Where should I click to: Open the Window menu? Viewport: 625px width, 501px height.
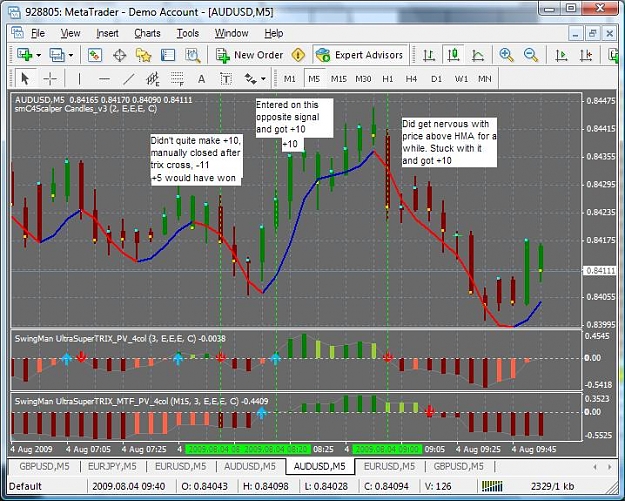click(232, 33)
